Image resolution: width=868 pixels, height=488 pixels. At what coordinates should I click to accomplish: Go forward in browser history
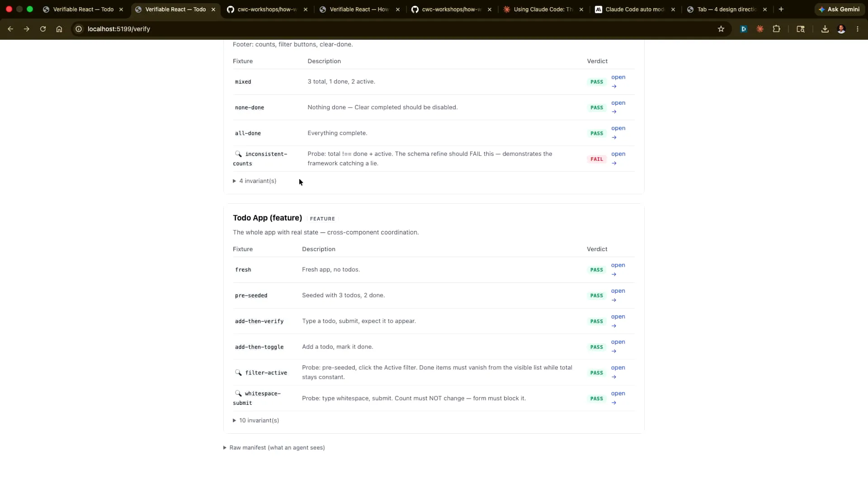(27, 29)
